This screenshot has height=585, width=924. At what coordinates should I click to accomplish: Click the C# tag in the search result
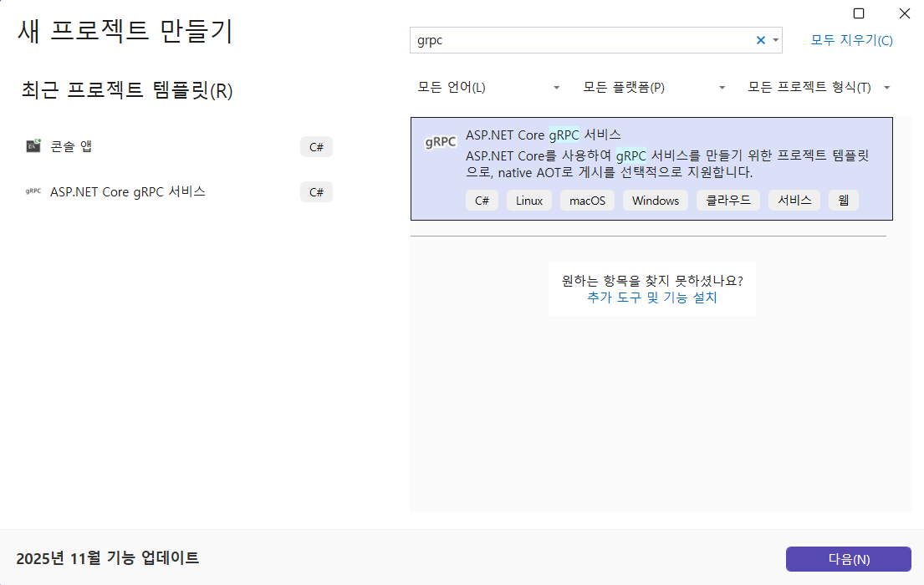tap(482, 201)
